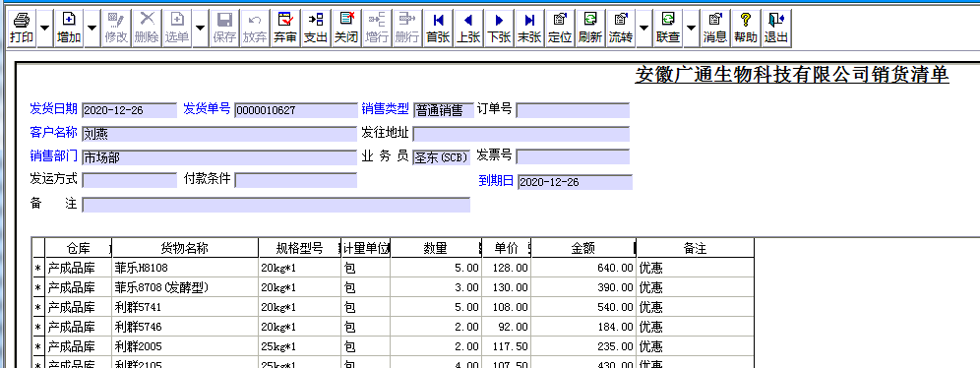This screenshot has height=368, width=980.
Task: Click the 订单号 input field
Action: 573,110
